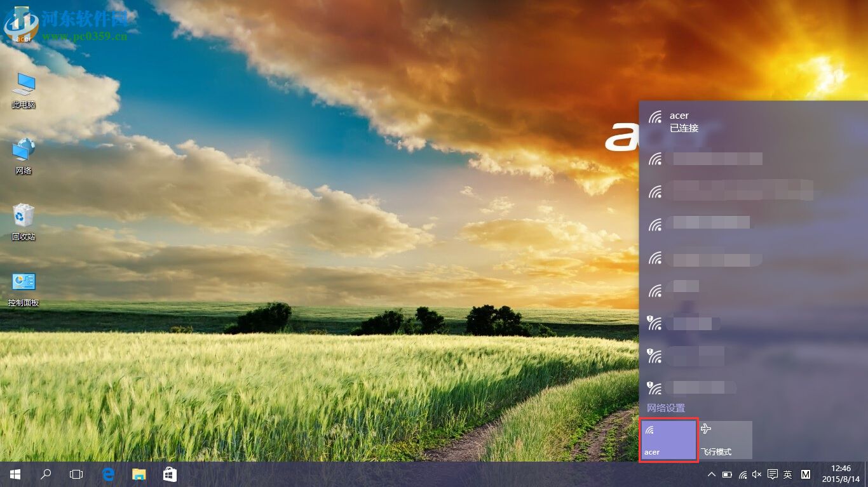Click the taskbar Search icon
The height and width of the screenshot is (487, 868).
pos(45,474)
